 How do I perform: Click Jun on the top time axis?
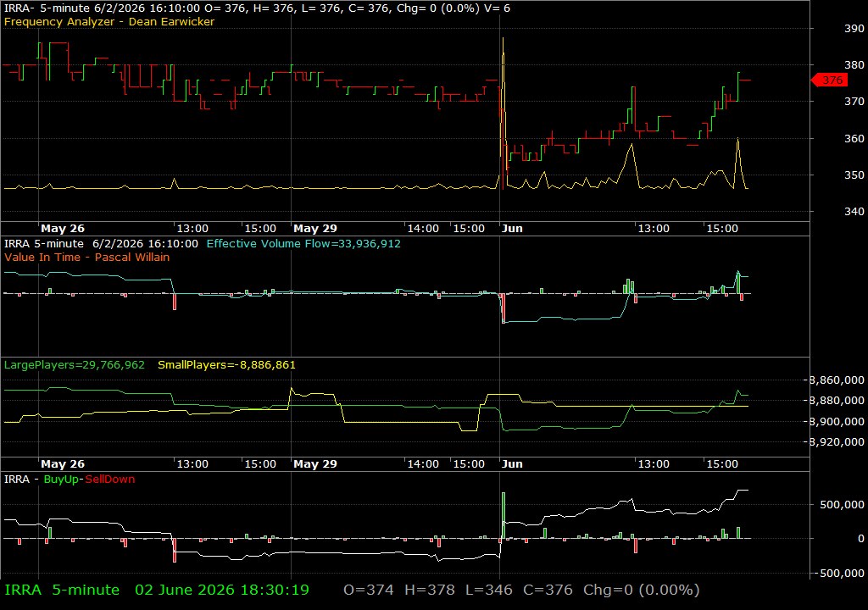512,228
